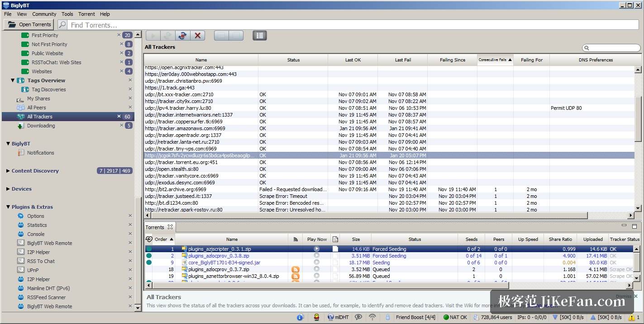Select the http://bt2.archive.org:6969 tracker row

coord(389,189)
